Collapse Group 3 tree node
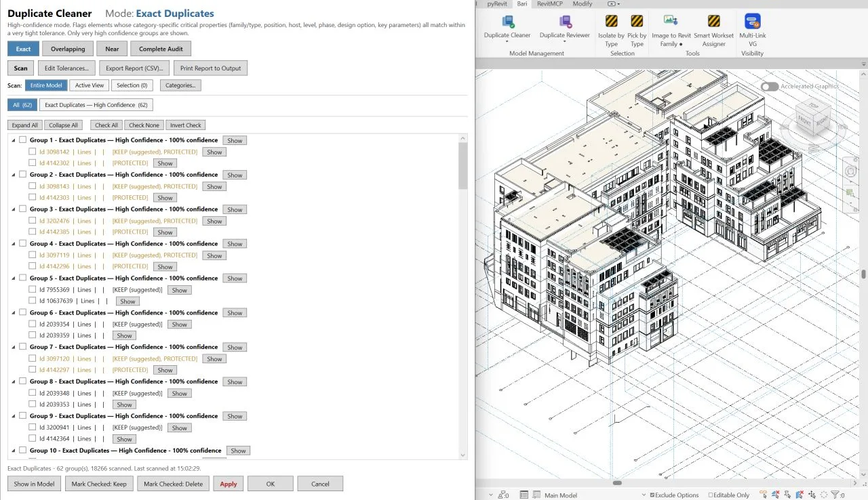Screen dimensions: 868x500 tap(13, 209)
